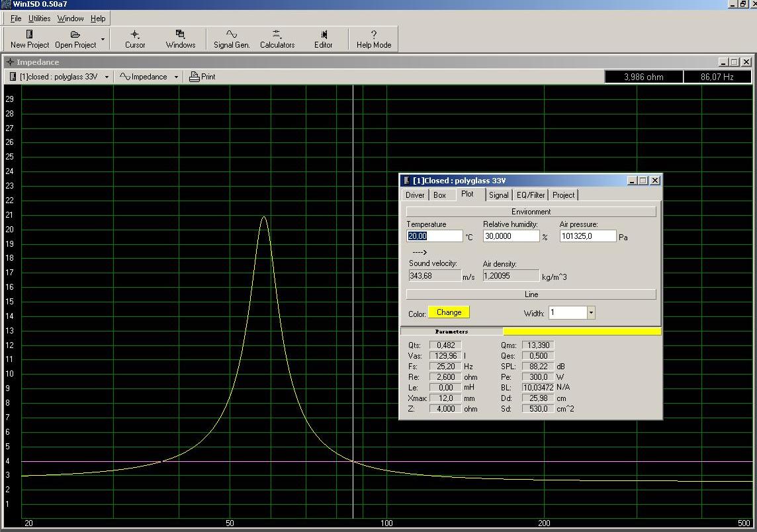Screen dimensions: 757x532
Task: Open the driver Editor
Action: tap(323, 39)
